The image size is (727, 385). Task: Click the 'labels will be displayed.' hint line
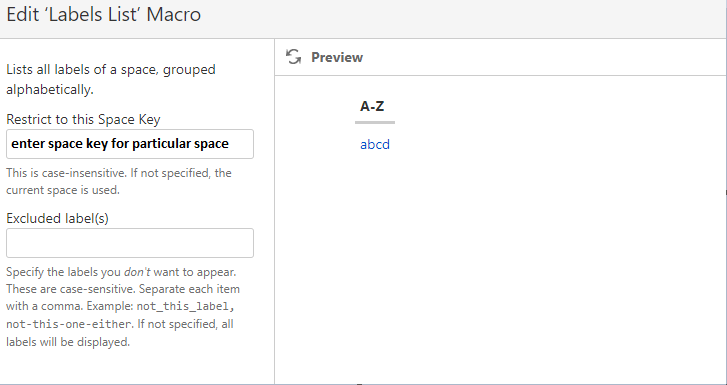tap(68, 342)
